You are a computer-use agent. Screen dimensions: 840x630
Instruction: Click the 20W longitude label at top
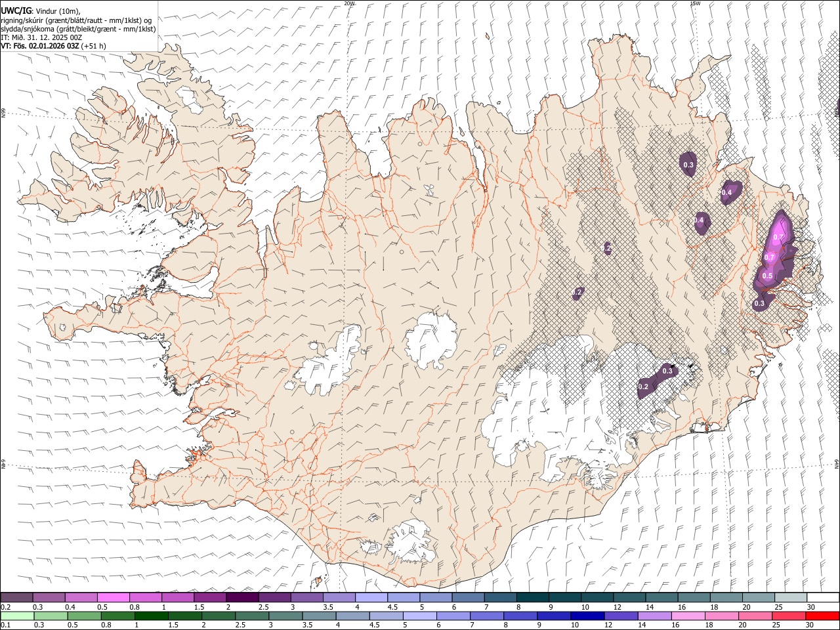(x=349, y=3)
